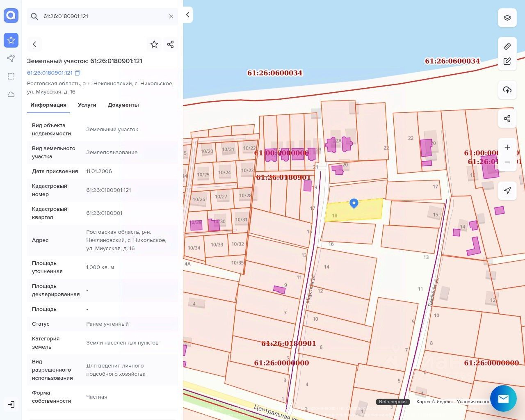Activate the draw/edit tool on map

(x=507, y=62)
